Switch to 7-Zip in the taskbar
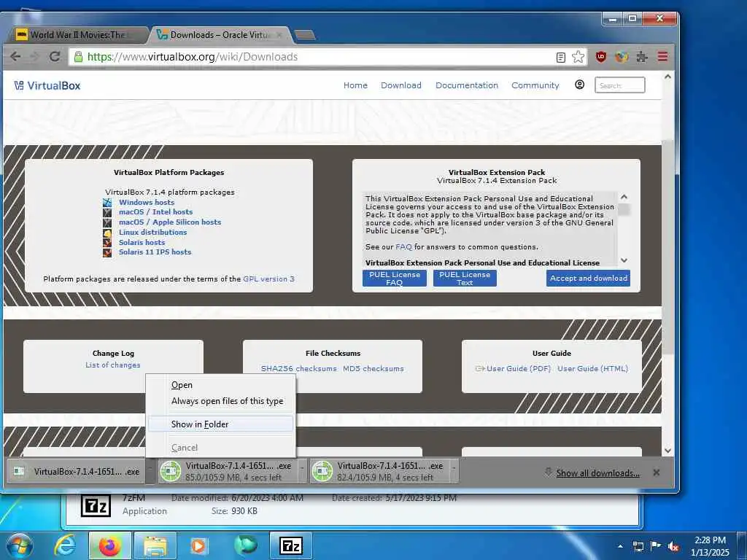 290,545
